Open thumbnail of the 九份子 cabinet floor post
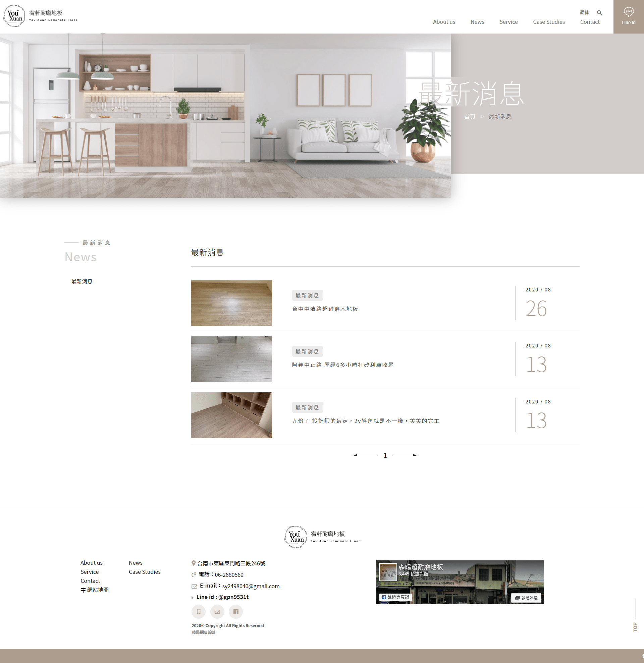Image resolution: width=644 pixels, height=663 pixels. pos(231,415)
